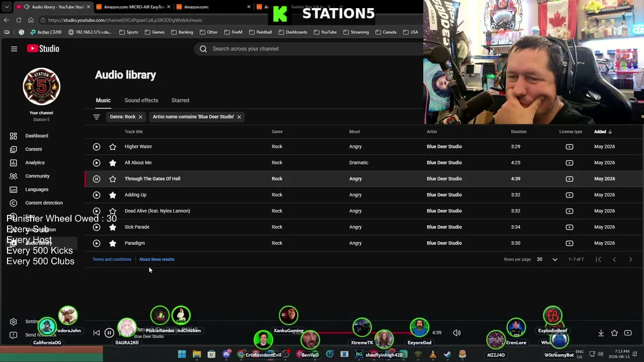Reload the browser page
Image resolution: width=644 pixels, height=362 pixels.
pyautogui.click(x=19, y=20)
